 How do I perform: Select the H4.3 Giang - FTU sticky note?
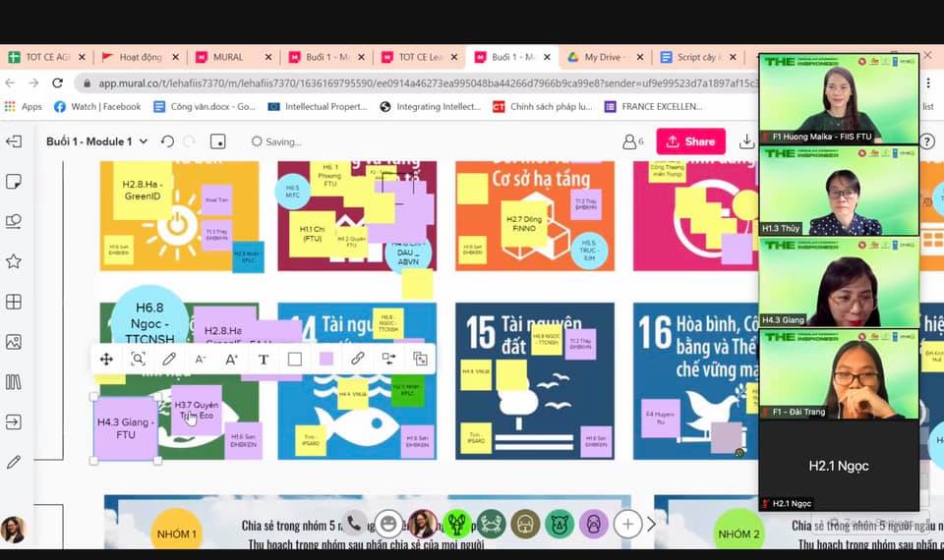125,428
